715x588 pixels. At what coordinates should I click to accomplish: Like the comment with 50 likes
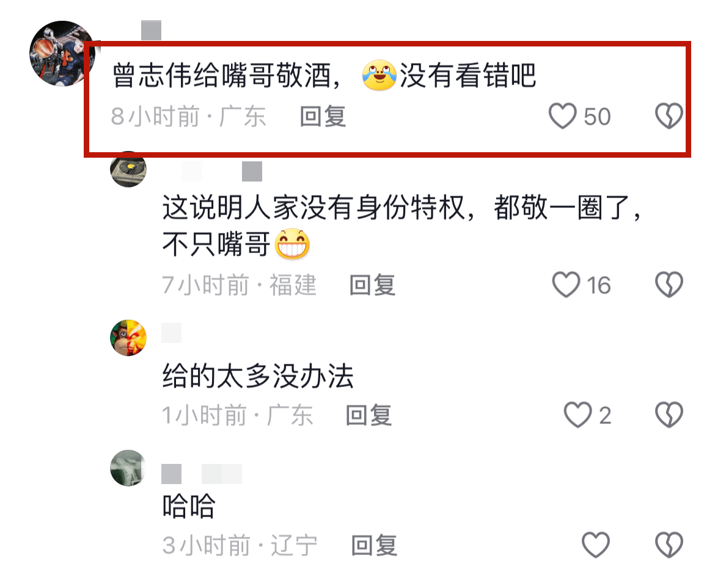pyautogui.click(x=562, y=116)
